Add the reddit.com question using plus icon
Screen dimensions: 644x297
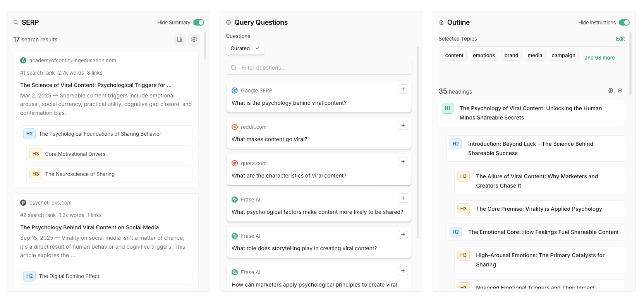click(x=403, y=126)
